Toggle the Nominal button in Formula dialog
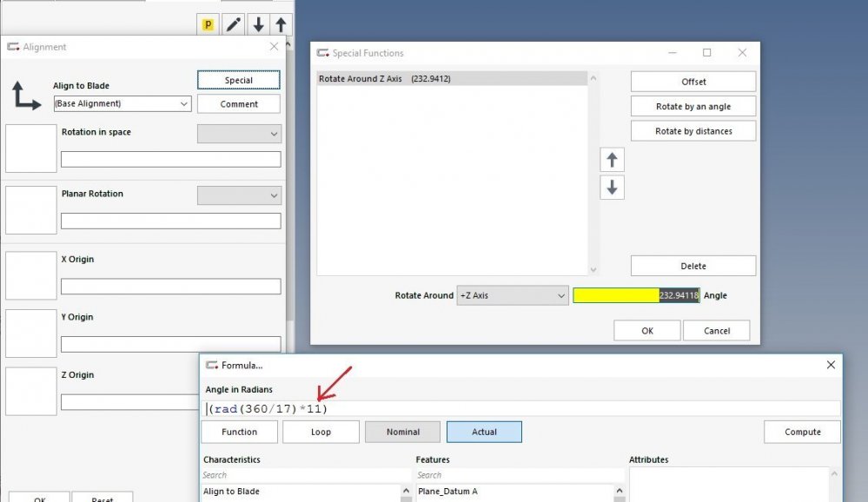Screen dimensions: 868x502 (402, 432)
